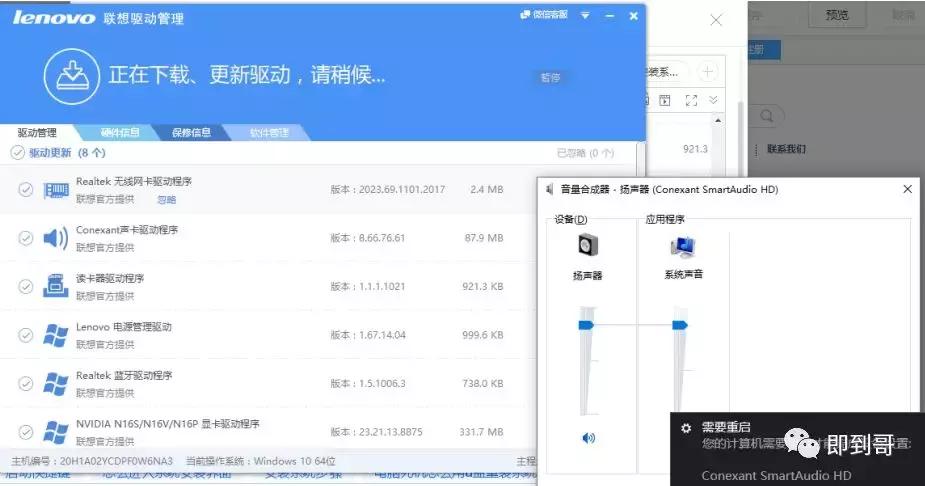Open the Lenovo window dropdown menu arrow

click(x=585, y=15)
